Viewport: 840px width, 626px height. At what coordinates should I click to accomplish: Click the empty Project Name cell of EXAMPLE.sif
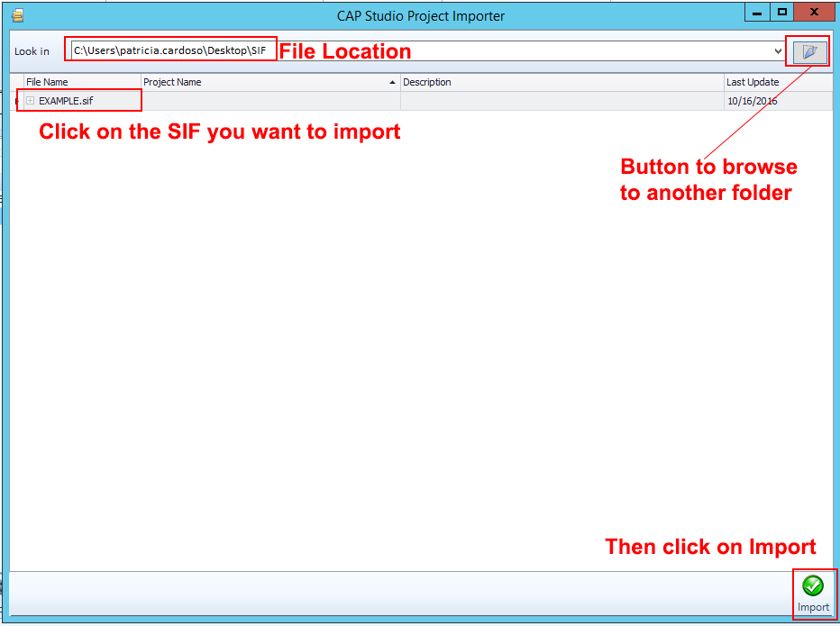pyautogui.click(x=269, y=101)
